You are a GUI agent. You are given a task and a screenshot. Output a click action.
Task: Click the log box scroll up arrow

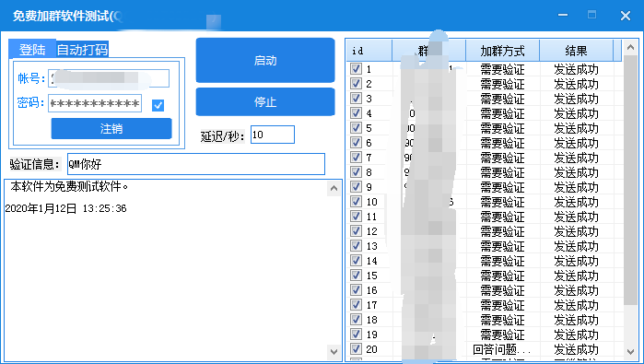(x=334, y=189)
